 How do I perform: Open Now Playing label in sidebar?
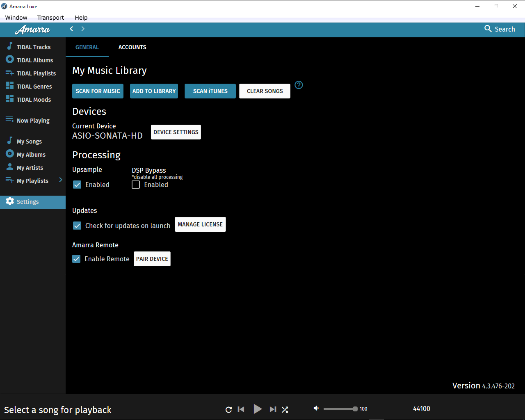click(33, 121)
